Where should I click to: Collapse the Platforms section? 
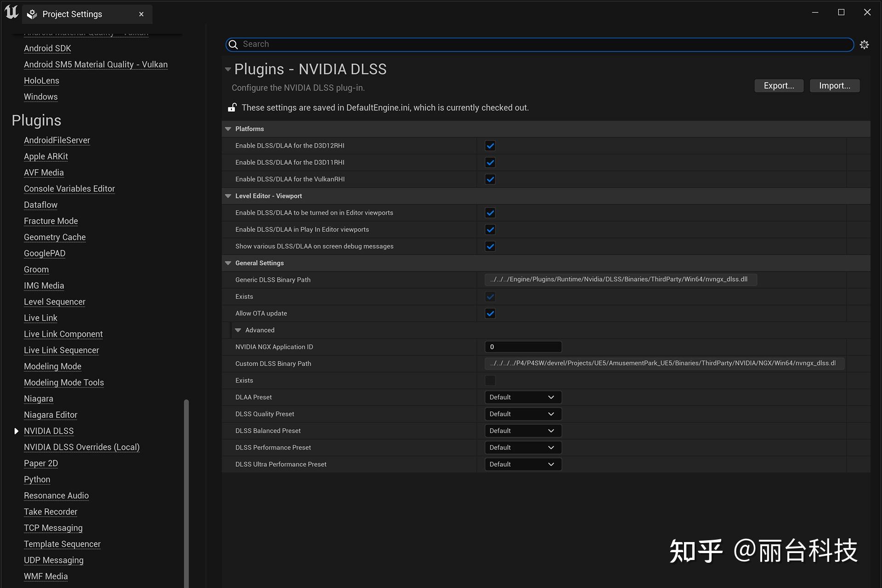[228, 129]
